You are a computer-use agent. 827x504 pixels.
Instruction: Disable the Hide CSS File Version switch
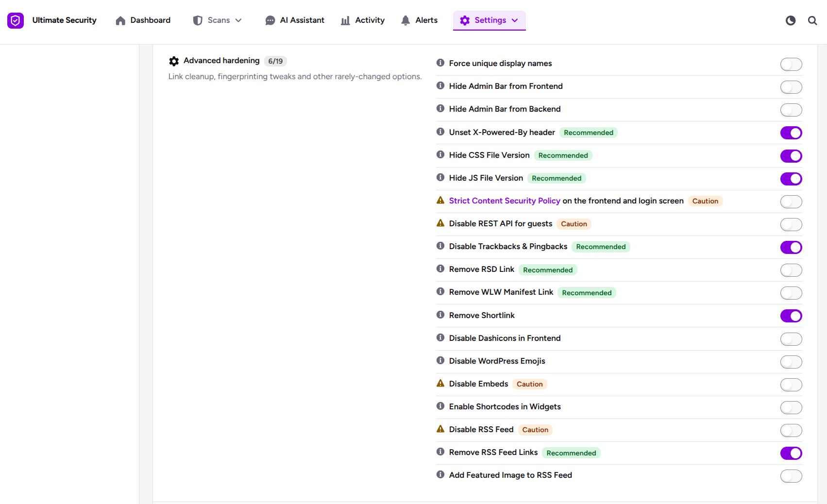pyautogui.click(x=791, y=156)
